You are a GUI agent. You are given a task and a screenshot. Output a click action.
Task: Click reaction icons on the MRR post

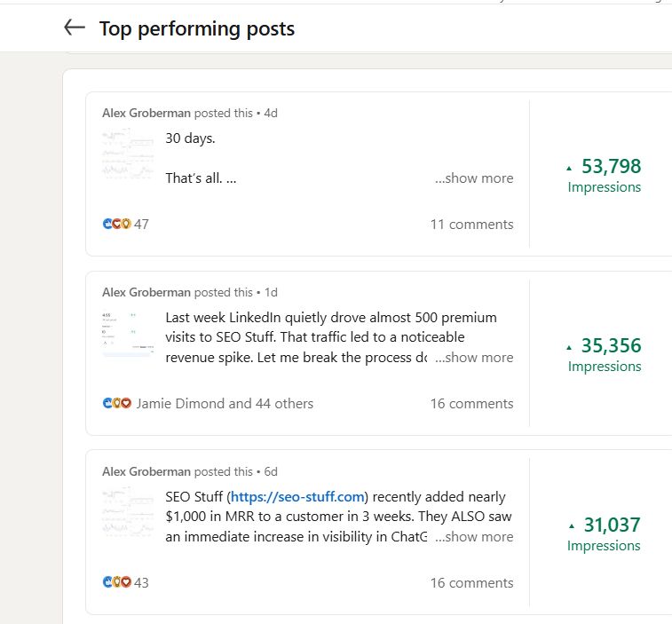[x=116, y=583]
